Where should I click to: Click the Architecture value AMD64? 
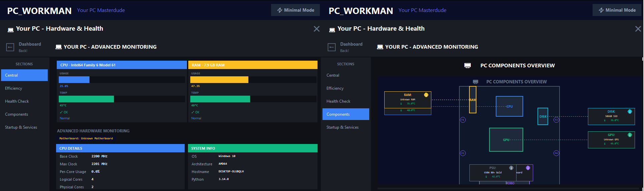[223, 164]
